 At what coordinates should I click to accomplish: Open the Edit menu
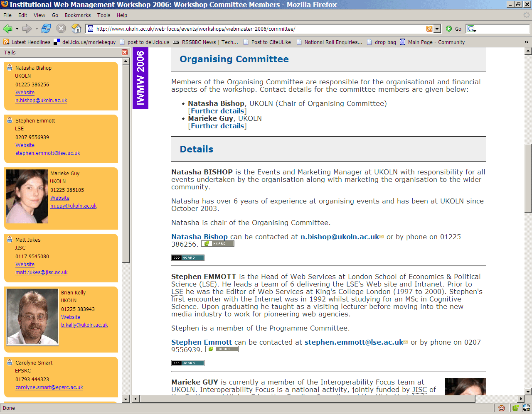22,15
